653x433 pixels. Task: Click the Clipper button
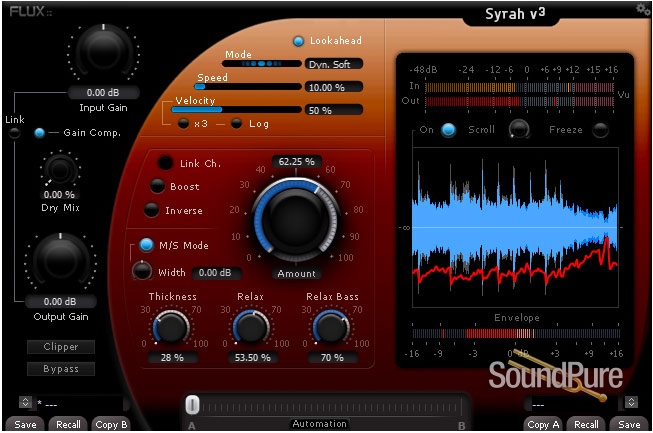(x=61, y=347)
